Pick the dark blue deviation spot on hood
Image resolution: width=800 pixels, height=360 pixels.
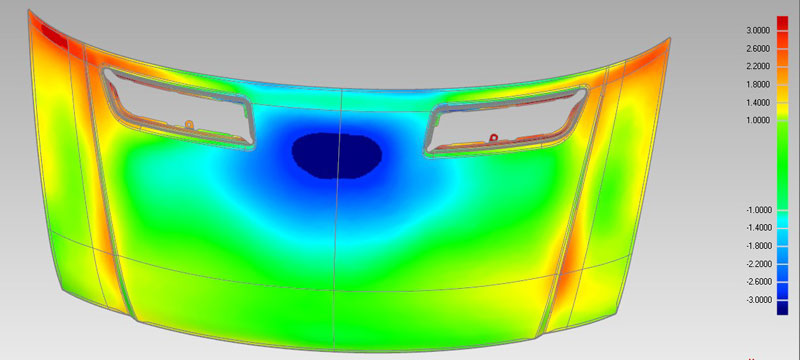click(337, 156)
